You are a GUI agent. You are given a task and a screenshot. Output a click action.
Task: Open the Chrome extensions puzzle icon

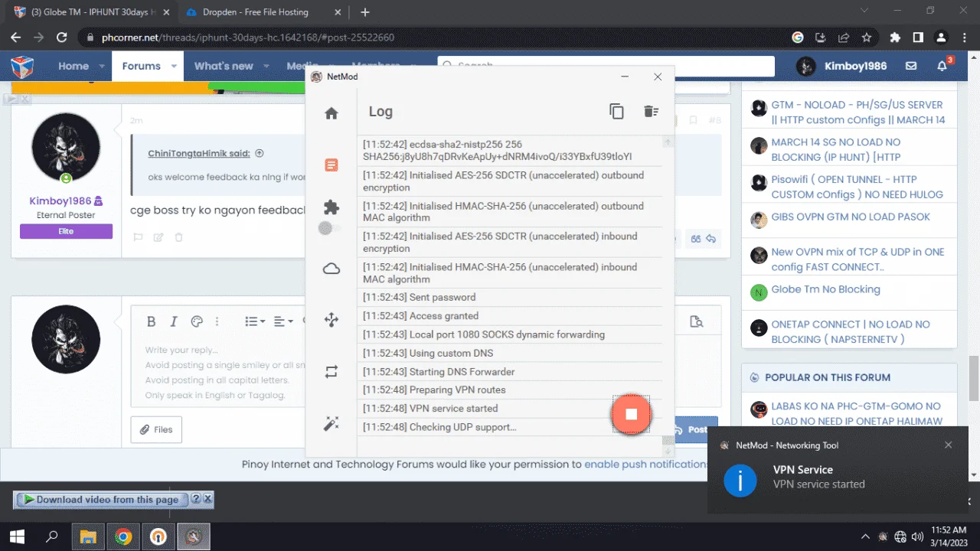[895, 37]
